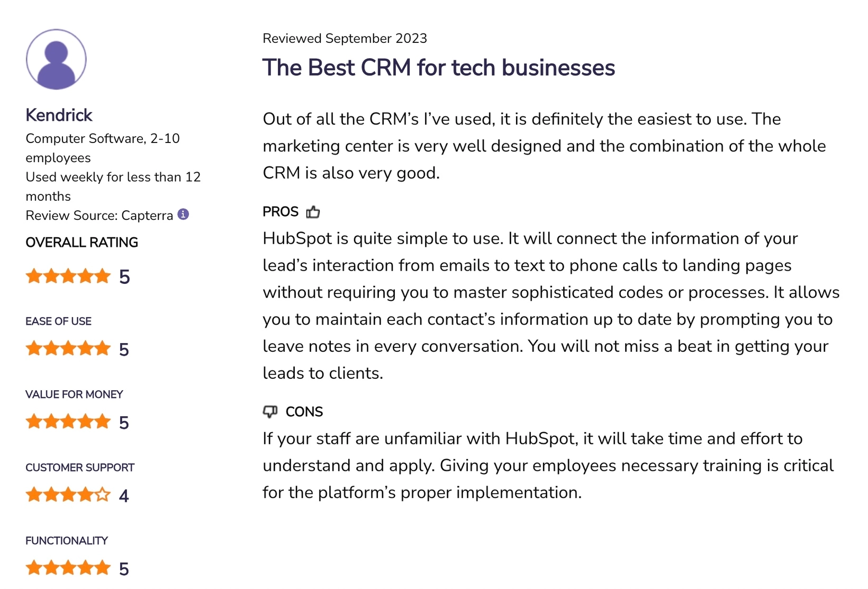Select the empty fifth star under Customer Support
Screen dimensions: 868x589
click(103, 495)
